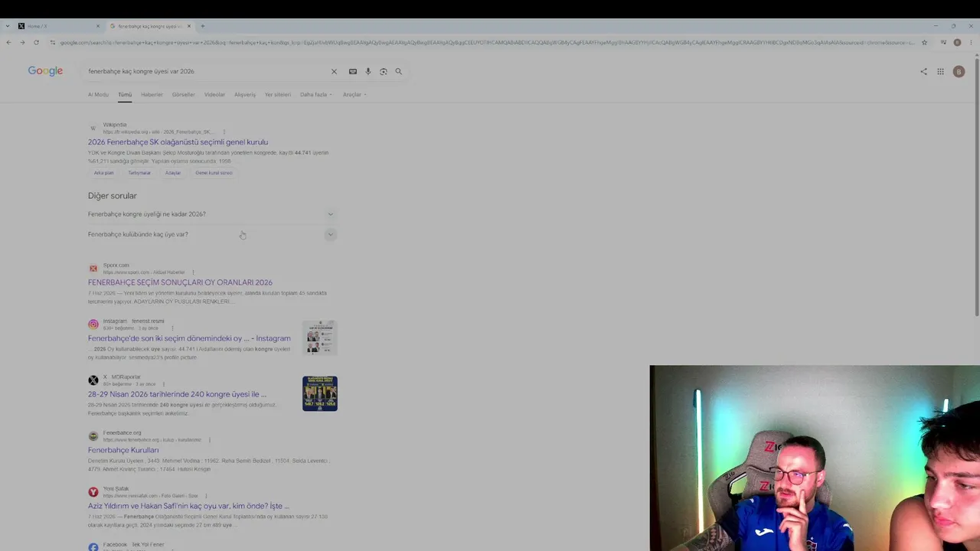Expand "Fenerbahçe kulübünde kaç üye var?"
The width and height of the screenshot is (980, 551).
211,234
